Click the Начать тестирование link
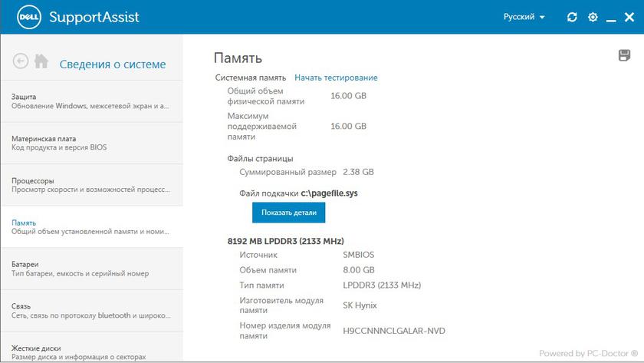 point(336,78)
